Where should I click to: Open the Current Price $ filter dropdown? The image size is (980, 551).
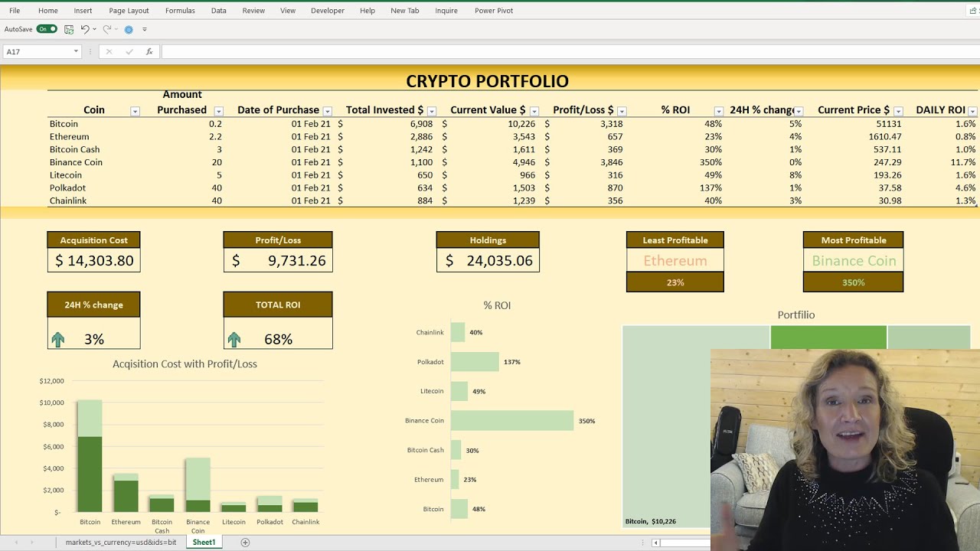[x=898, y=111]
